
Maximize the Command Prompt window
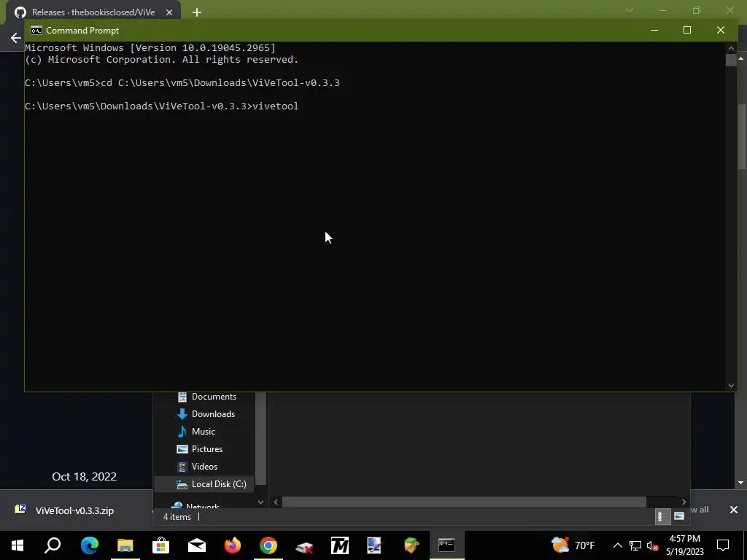[687, 31]
